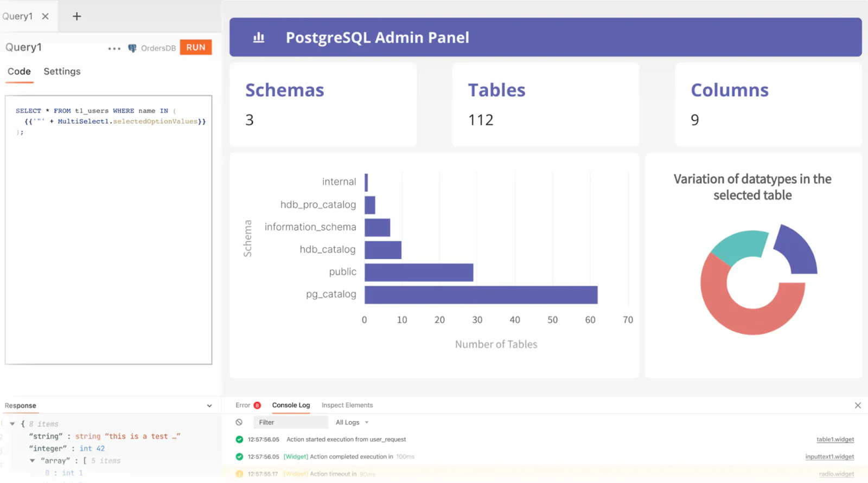Switch to the Inspect Elements tab
Viewport: 868px width, 483px height.
(x=347, y=405)
